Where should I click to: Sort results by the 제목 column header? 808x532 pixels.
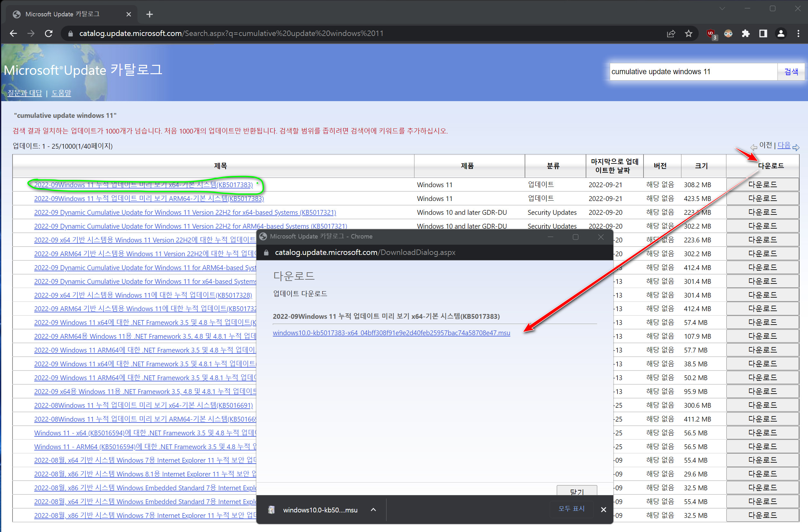(220, 166)
